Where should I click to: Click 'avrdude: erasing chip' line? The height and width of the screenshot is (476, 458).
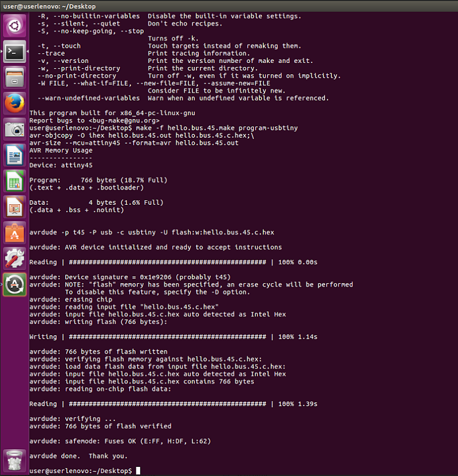71,300
